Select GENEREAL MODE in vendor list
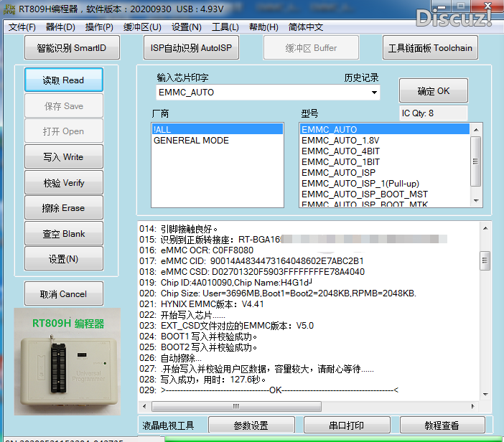 (191, 141)
